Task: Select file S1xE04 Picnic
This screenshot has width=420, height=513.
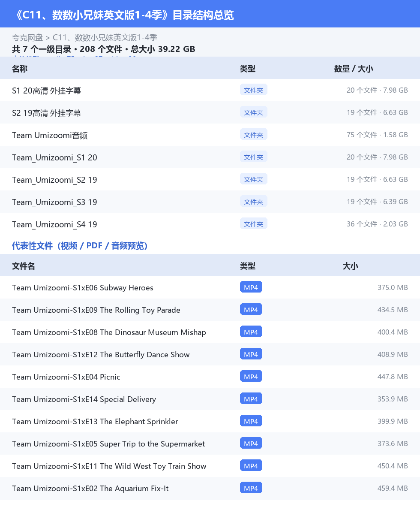Action: (x=210, y=377)
